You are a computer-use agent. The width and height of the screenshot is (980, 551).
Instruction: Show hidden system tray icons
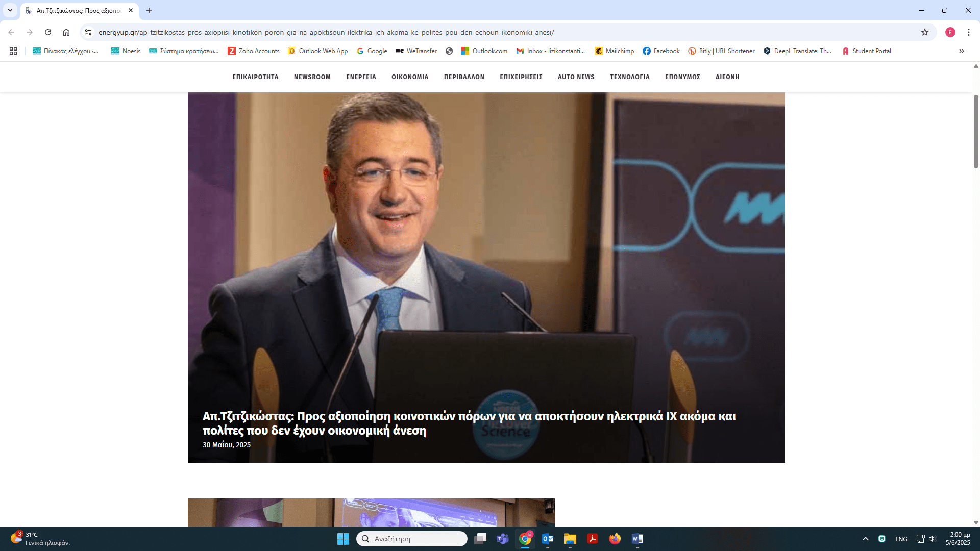tap(865, 539)
